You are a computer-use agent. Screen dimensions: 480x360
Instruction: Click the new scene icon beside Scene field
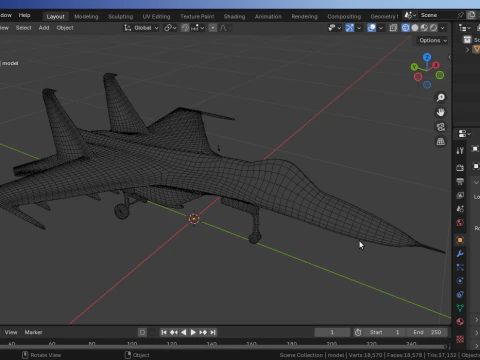point(471,15)
